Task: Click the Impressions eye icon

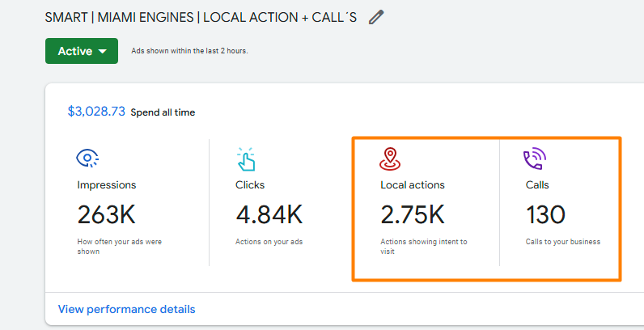Action: (87, 158)
